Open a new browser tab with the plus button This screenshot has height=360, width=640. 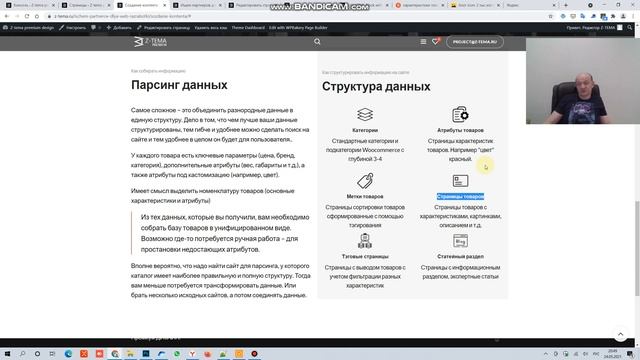[566, 5]
